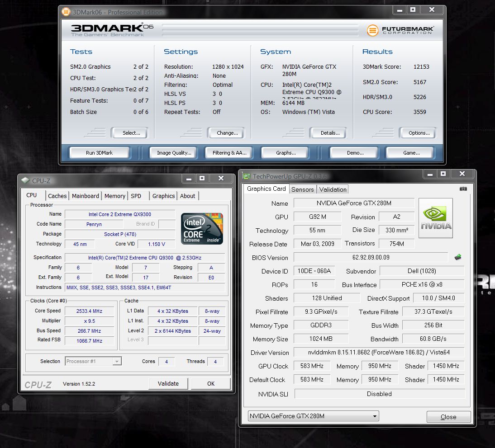495x448 pixels.
Task: Click the Package field Socket P (478)
Action: point(120,234)
